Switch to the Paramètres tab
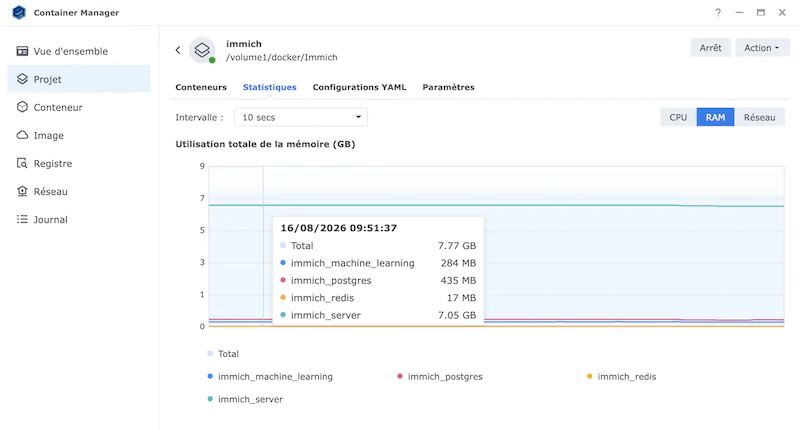Viewport: 800px width, 430px height. click(x=448, y=87)
